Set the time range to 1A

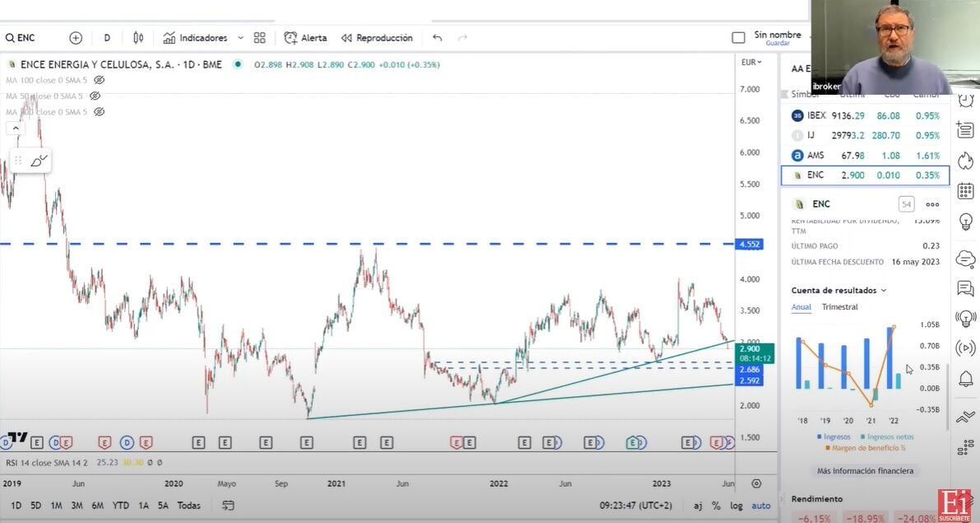click(x=143, y=506)
